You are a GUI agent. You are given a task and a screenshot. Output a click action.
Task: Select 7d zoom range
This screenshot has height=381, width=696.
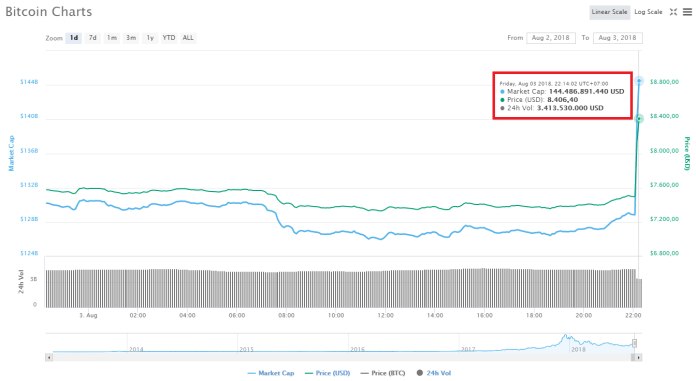tap(92, 38)
